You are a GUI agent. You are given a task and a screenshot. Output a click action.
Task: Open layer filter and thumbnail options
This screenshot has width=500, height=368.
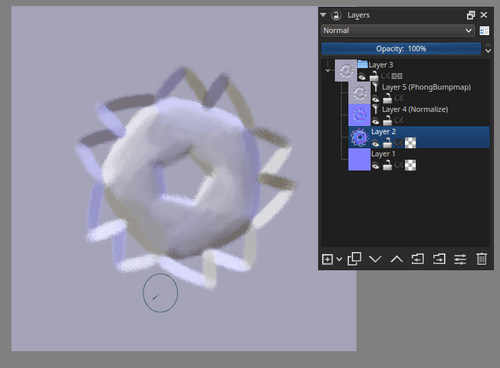point(484,31)
